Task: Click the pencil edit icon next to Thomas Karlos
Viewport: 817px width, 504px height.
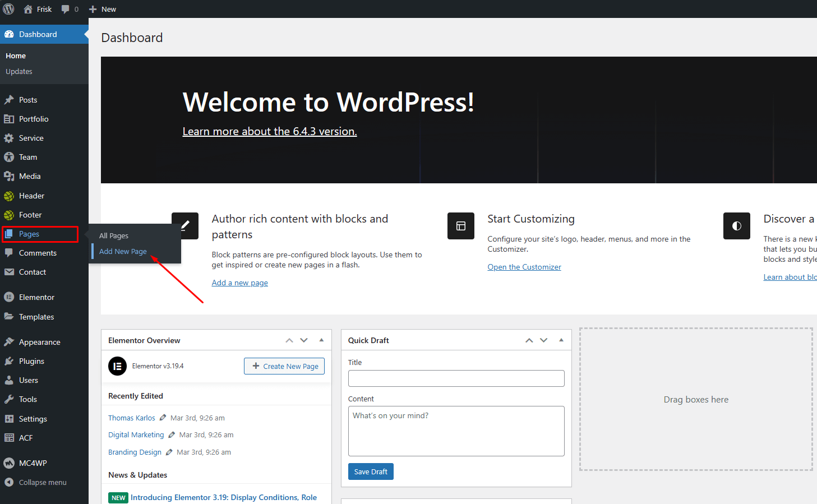Action: pyautogui.click(x=163, y=418)
